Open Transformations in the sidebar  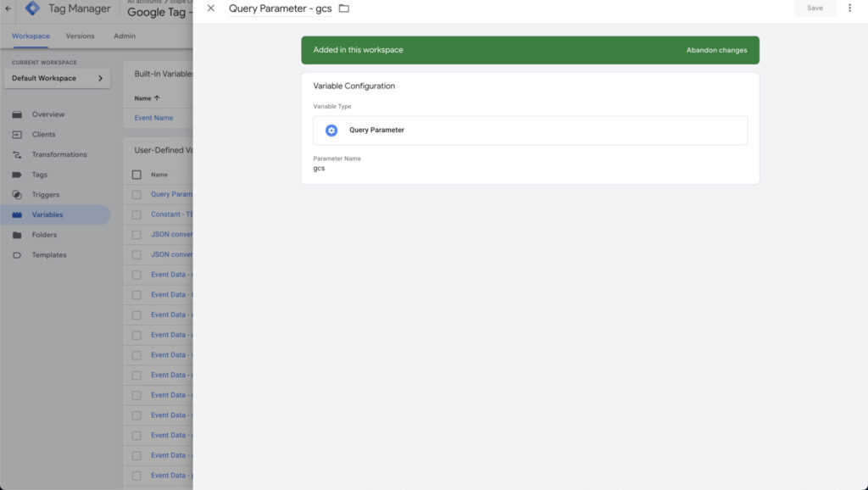[59, 154]
